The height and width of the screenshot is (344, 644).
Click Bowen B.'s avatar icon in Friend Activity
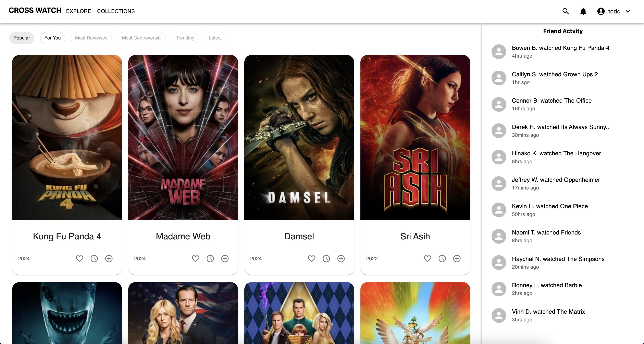tap(499, 51)
